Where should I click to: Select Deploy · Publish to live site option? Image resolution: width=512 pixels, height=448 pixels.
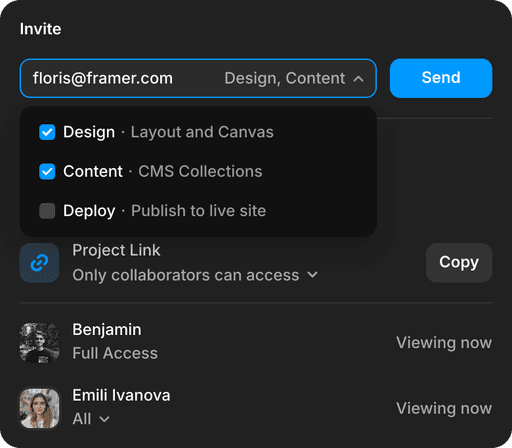click(x=198, y=211)
